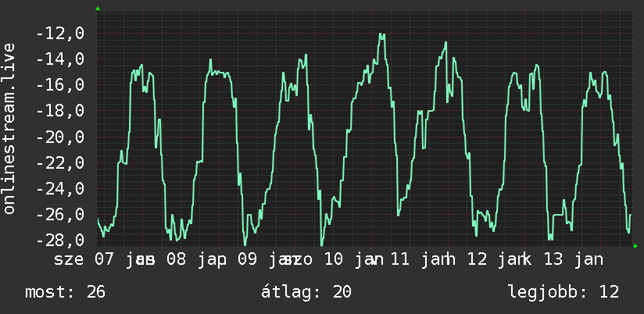Click the vertical label 'onlinestream.live'
This screenshot has width=644, height=314.
[9, 128]
